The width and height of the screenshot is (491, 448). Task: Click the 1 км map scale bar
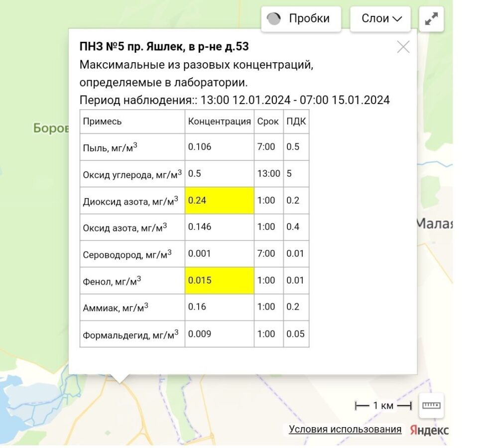383,406
